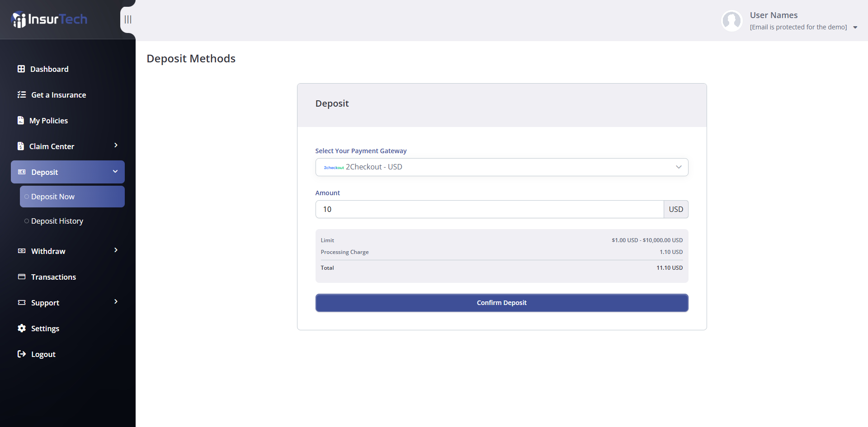Click the My Policies document icon

(21, 120)
